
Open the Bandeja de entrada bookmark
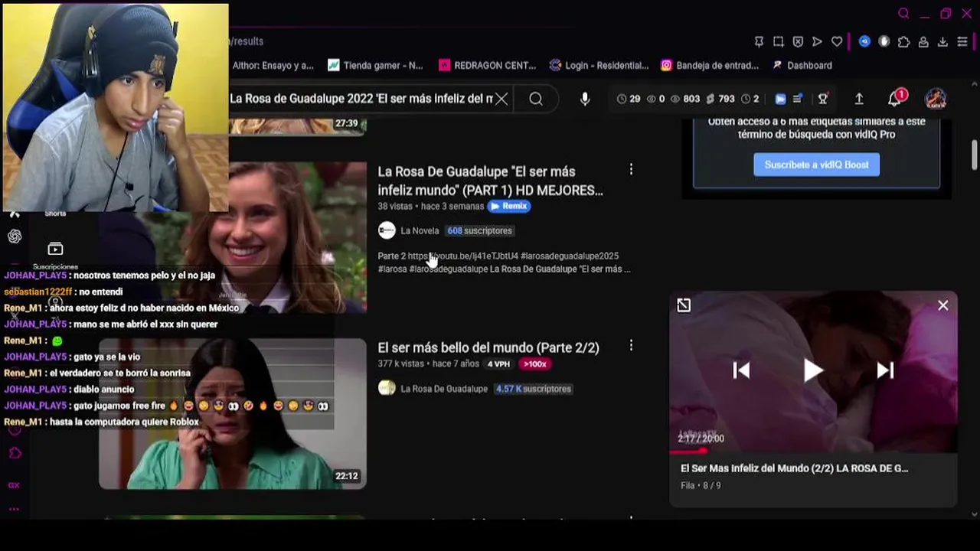710,65
